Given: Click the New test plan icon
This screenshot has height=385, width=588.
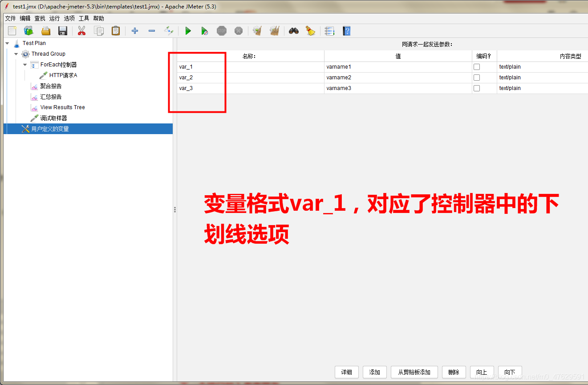Looking at the screenshot, I should click(12, 31).
